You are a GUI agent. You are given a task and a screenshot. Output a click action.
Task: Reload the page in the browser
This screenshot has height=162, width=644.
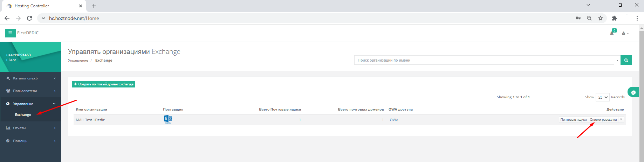[29, 18]
